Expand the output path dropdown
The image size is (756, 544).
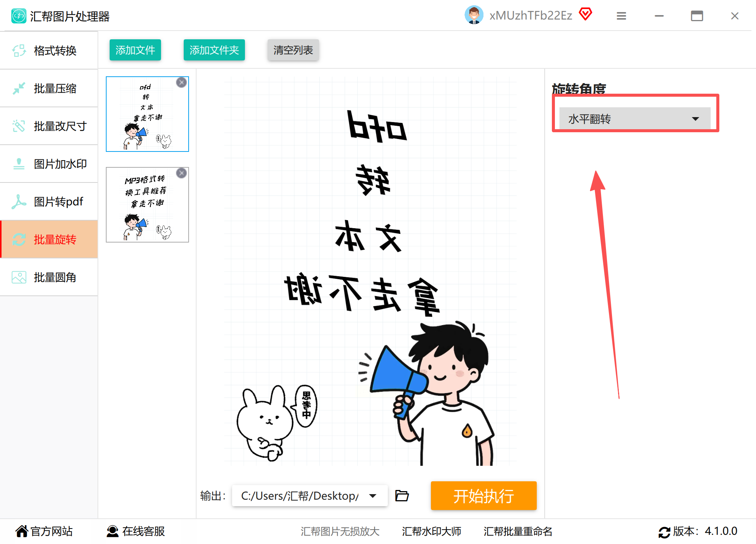(x=373, y=496)
